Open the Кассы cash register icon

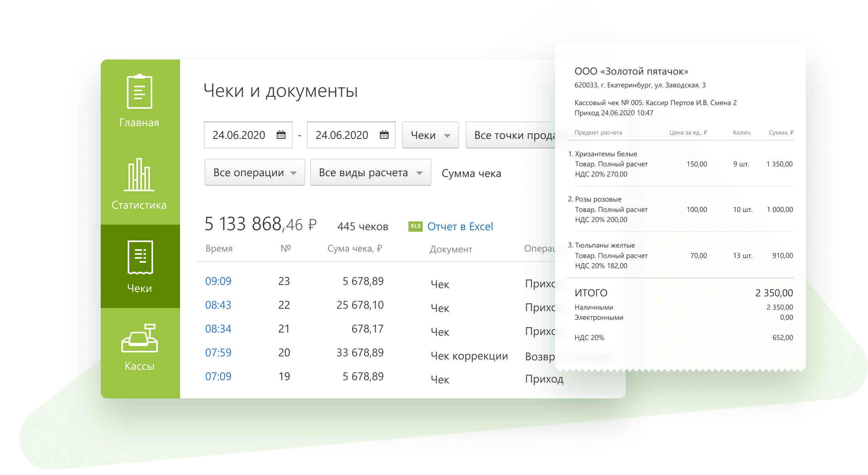click(x=140, y=338)
